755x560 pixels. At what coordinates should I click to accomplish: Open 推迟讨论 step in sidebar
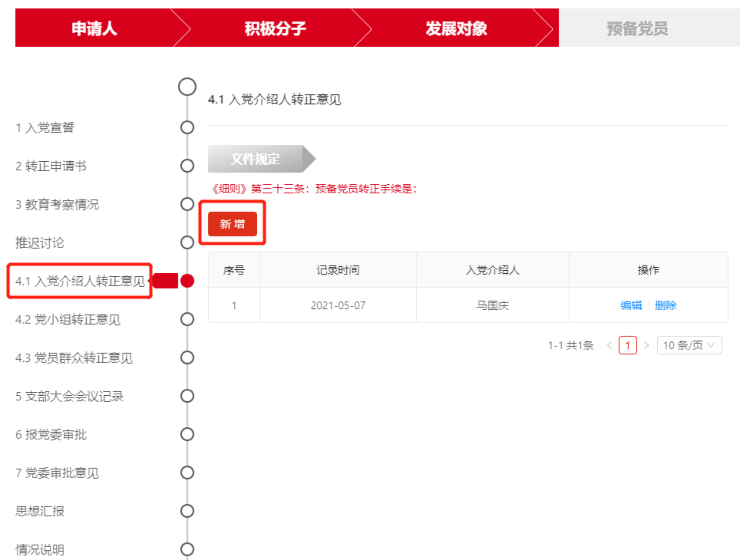[40, 243]
